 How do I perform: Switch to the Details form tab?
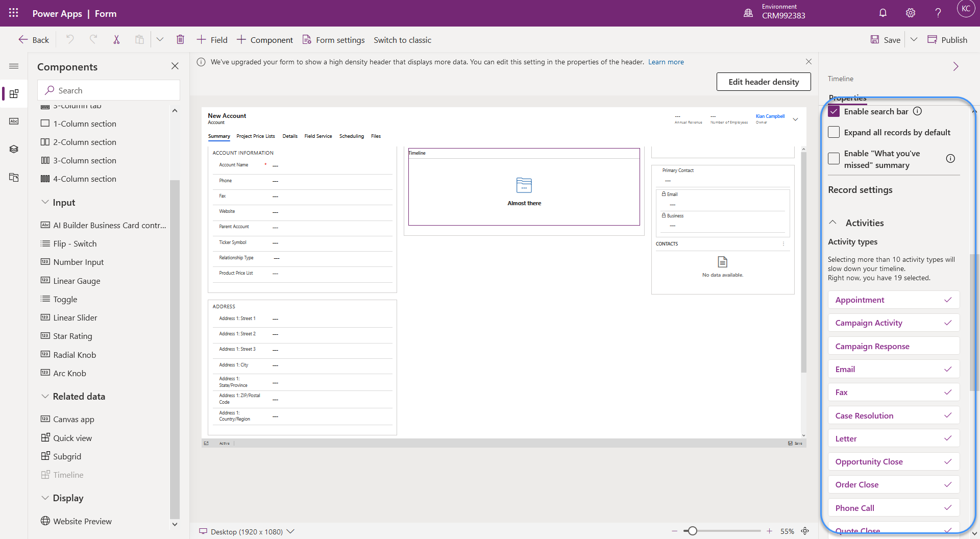click(x=290, y=136)
